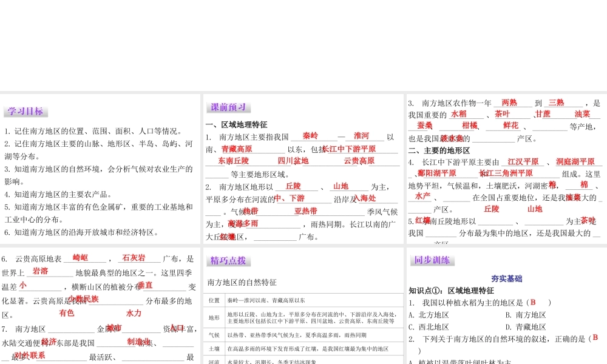Click the table cell labeled 气候

[214, 335]
